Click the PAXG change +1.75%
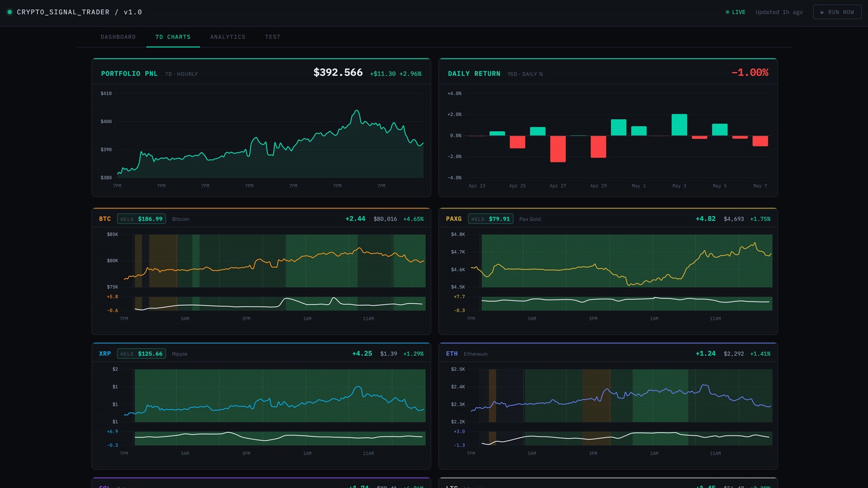The width and height of the screenshot is (868, 488). [x=760, y=219]
